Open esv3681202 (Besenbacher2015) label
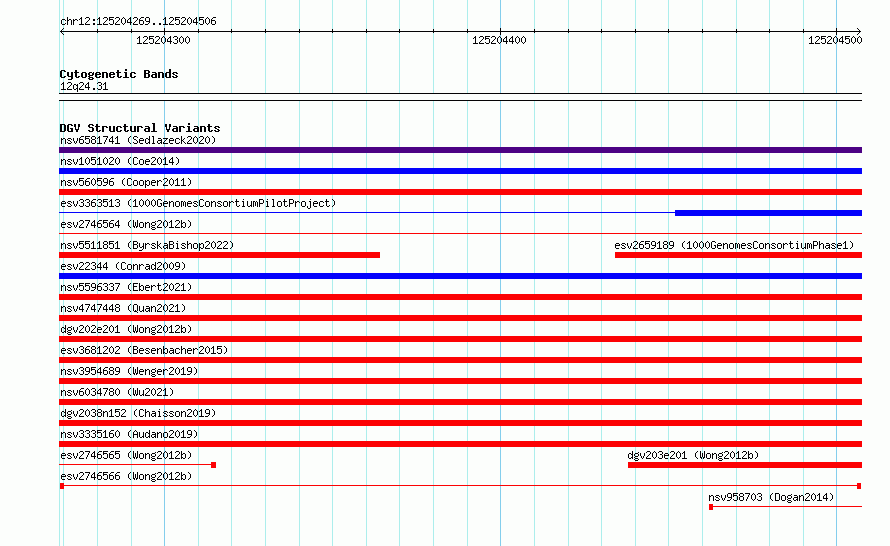Viewport: 890px width, 546px height. click(x=144, y=350)
